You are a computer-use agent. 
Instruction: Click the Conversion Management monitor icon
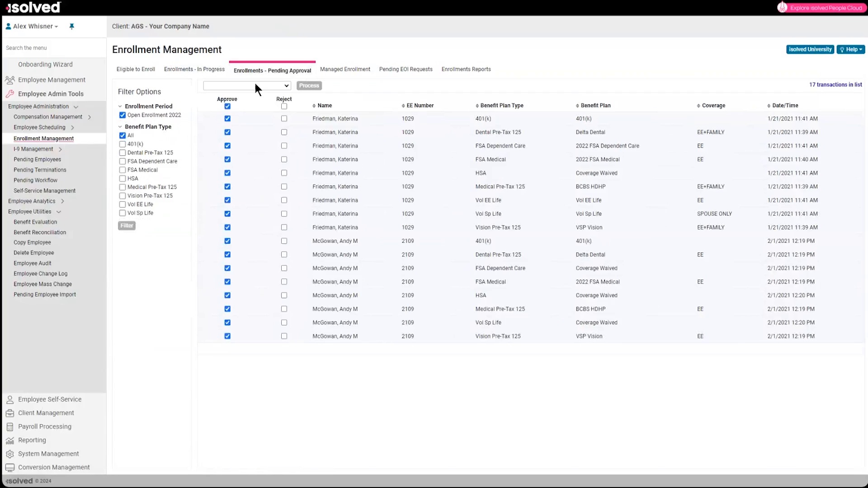pos(10,468)
